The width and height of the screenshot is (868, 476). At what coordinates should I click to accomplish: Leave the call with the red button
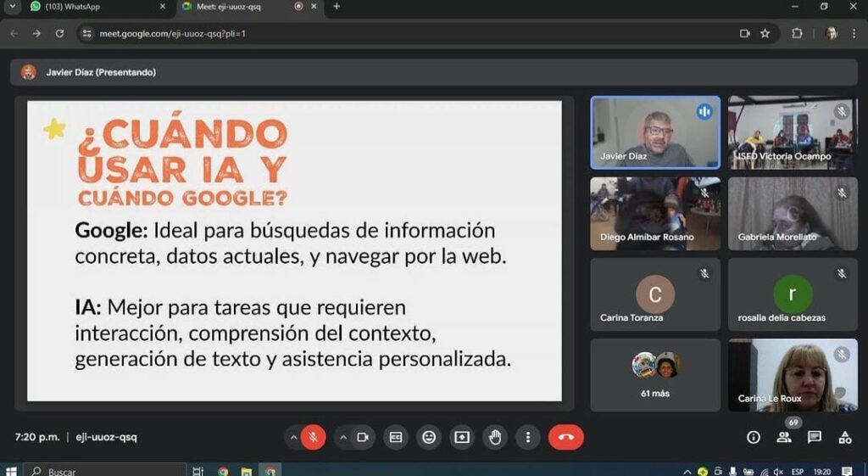tap(565, 437)
